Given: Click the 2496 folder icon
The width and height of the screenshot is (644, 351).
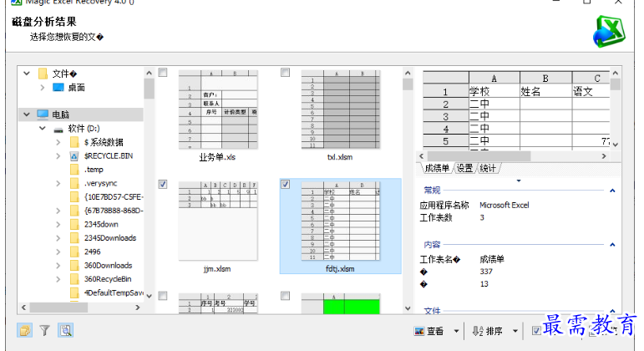Looking at the screenshot, I should tap(74, 252).
